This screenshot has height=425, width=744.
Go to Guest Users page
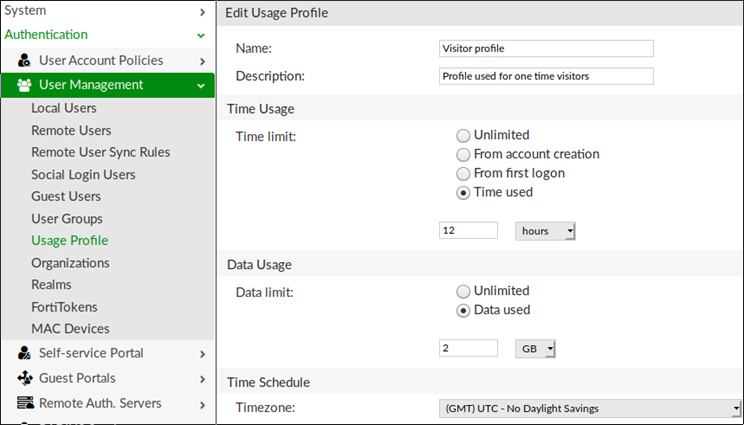[66, 196]
